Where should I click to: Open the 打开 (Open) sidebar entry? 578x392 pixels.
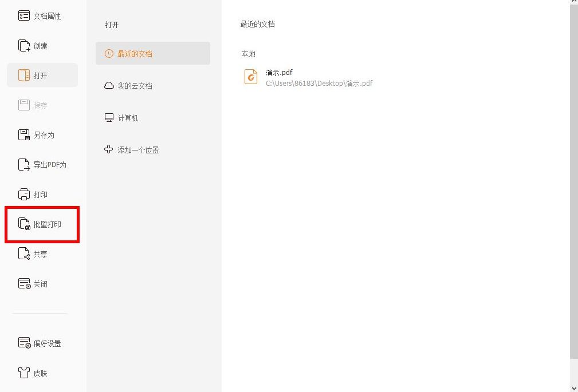(112, 25)
